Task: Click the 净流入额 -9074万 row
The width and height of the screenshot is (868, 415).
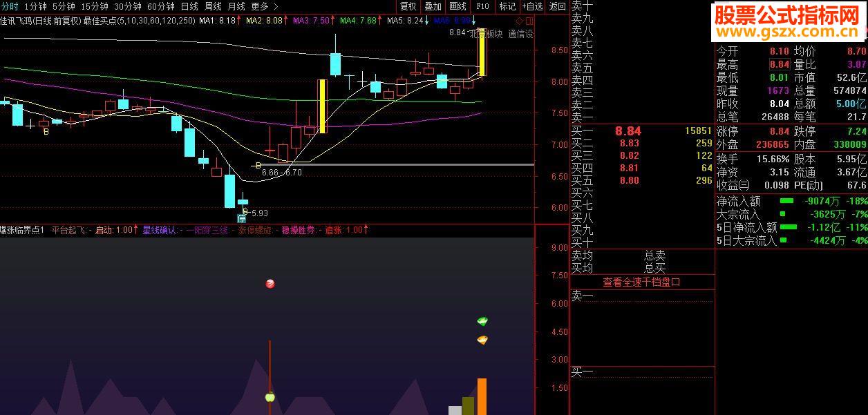Action: point(791,202)
